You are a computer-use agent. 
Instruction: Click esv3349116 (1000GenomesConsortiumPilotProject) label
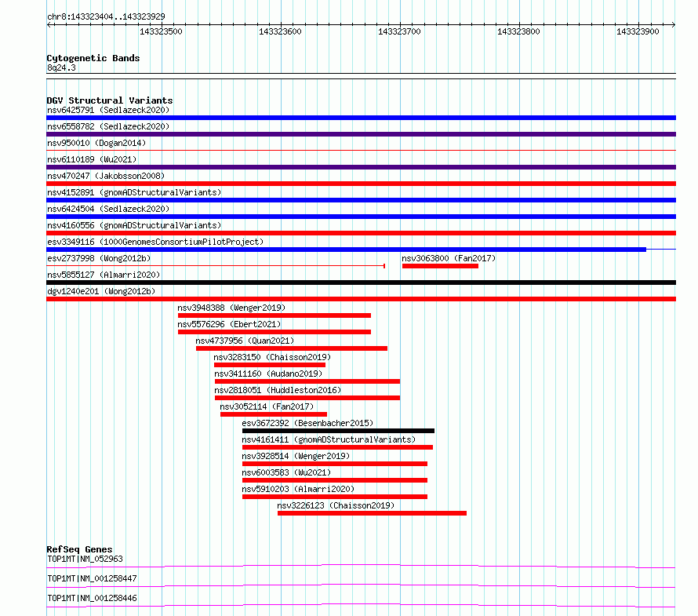coord(155,242)
